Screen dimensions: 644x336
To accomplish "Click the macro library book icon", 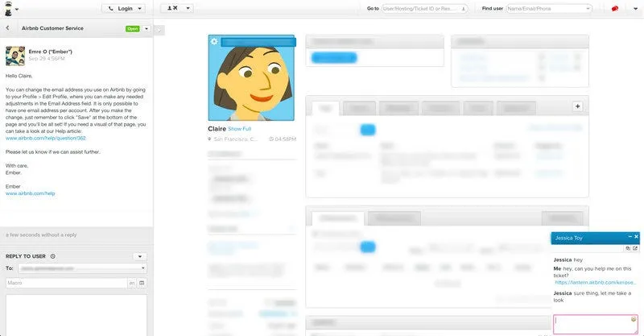I will 142,283.
